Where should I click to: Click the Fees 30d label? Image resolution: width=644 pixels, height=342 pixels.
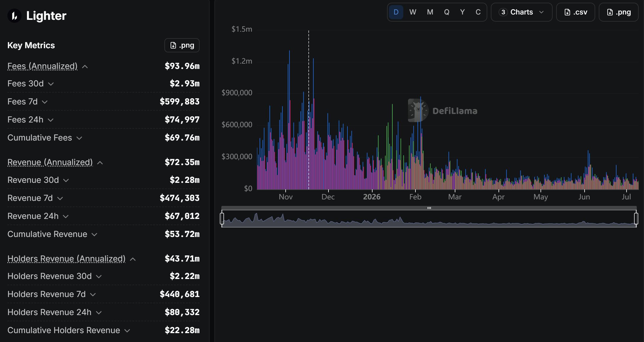(25, 84)
